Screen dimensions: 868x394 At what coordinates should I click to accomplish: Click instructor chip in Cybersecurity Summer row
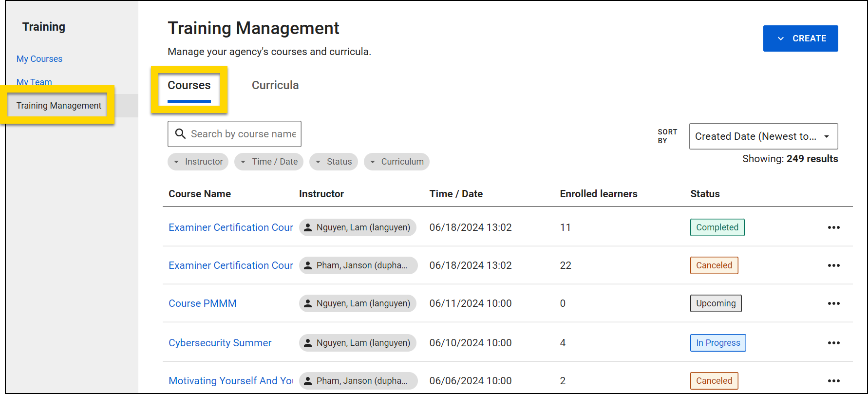point(358,343)
